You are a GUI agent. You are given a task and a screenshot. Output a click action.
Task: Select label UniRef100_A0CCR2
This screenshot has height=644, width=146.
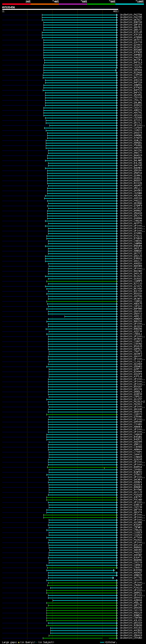(x=131, y=628)
